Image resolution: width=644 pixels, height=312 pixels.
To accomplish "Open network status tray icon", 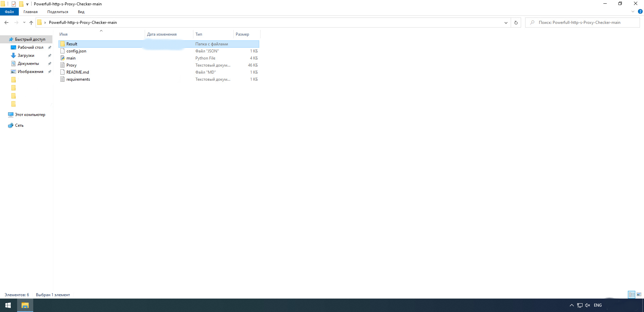I will pyautogui.click(x=580, y=305).
